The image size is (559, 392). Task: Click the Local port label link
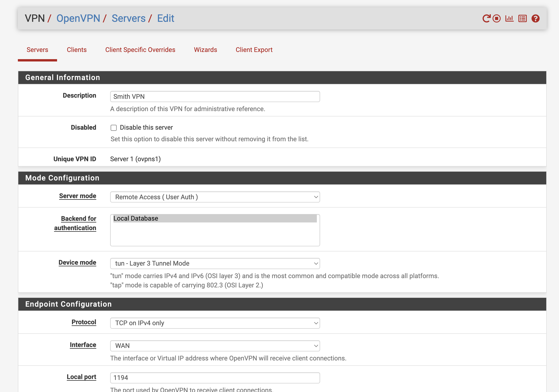point(82,377)
